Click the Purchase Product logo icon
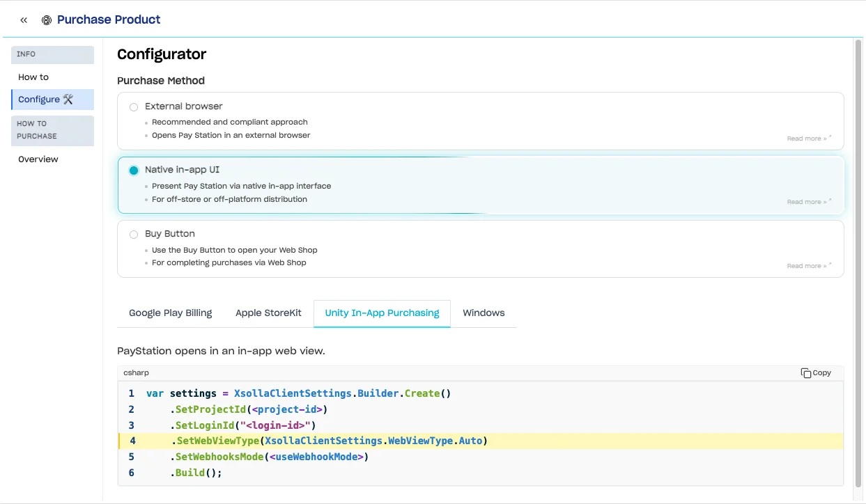The width and height of the screenshot is (866, 504). click(47, 20)
